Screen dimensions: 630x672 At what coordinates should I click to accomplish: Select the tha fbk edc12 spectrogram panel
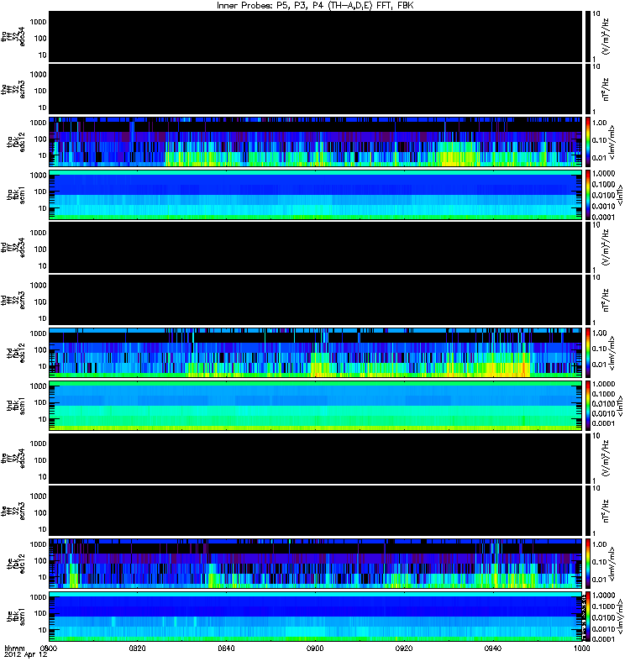316,142
